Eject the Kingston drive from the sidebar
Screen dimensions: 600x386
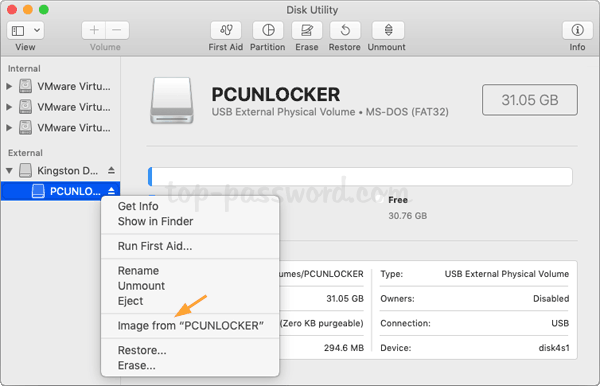[111, 170]
